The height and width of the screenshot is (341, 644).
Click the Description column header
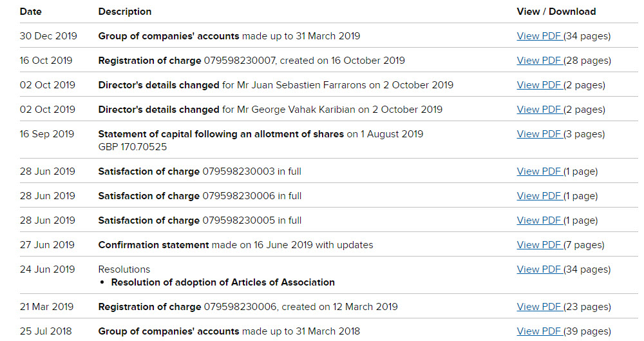[x=125, y=12]
